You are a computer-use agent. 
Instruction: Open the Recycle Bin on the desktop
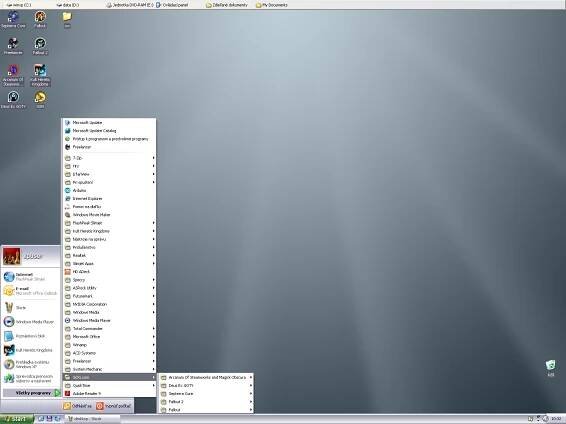click(550, 368)
